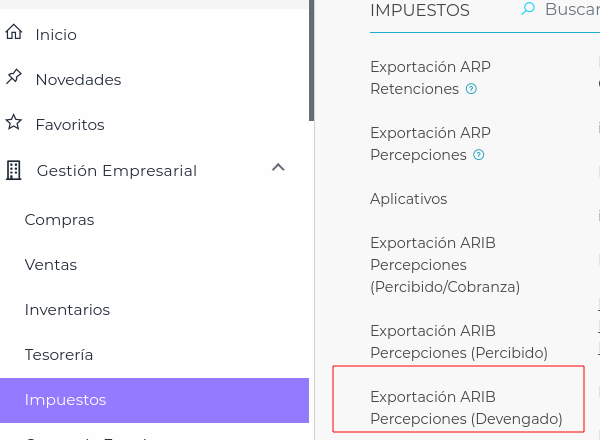Go to Tesorería in the sidebar
Screen dimensions: 600x440
click(x=59, y=355)
